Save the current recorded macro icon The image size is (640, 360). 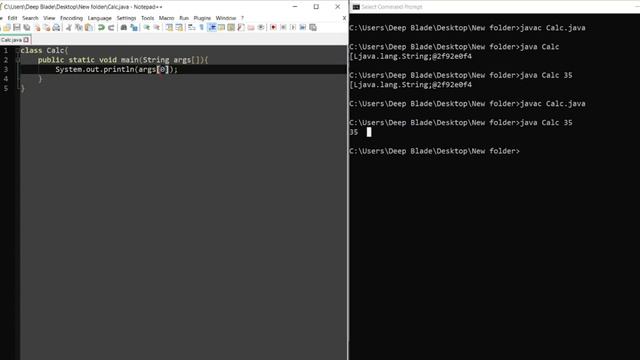(313, 27)
